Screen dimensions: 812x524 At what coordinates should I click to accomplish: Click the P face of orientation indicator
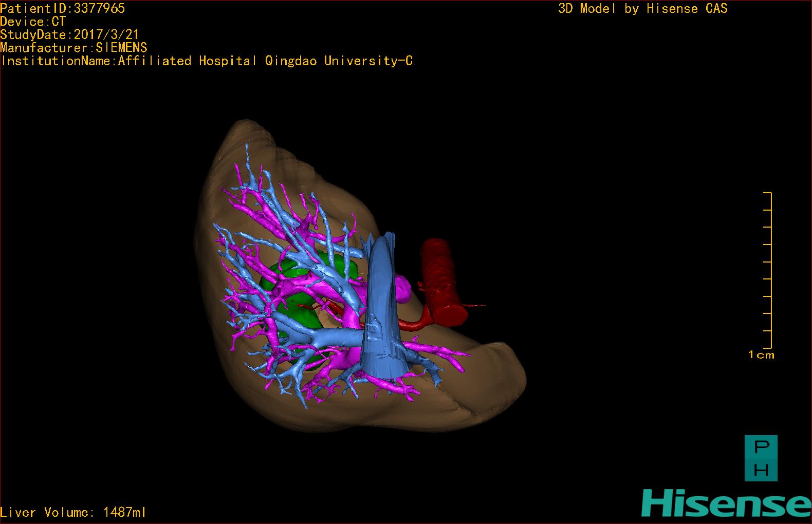click(x=761, y=447)
